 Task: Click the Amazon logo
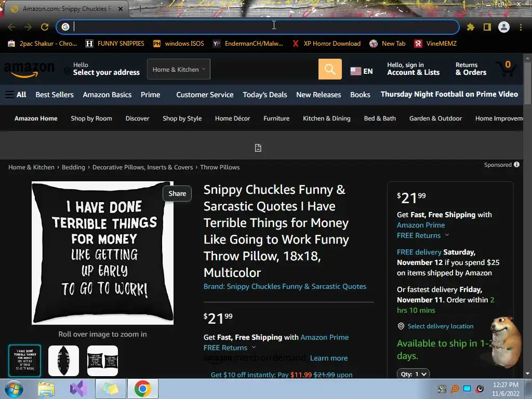pos(29,70)
